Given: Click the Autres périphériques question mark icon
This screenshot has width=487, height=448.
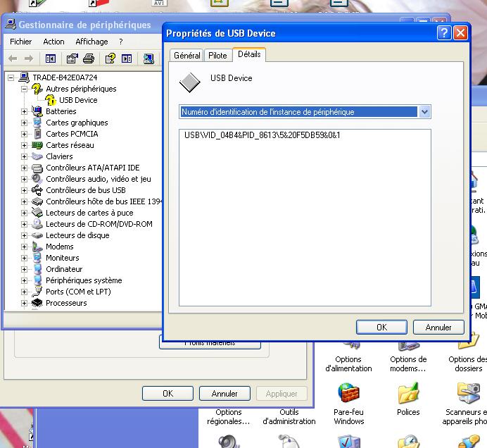Looking at the screenshot, I should click(x=37, y=89).
